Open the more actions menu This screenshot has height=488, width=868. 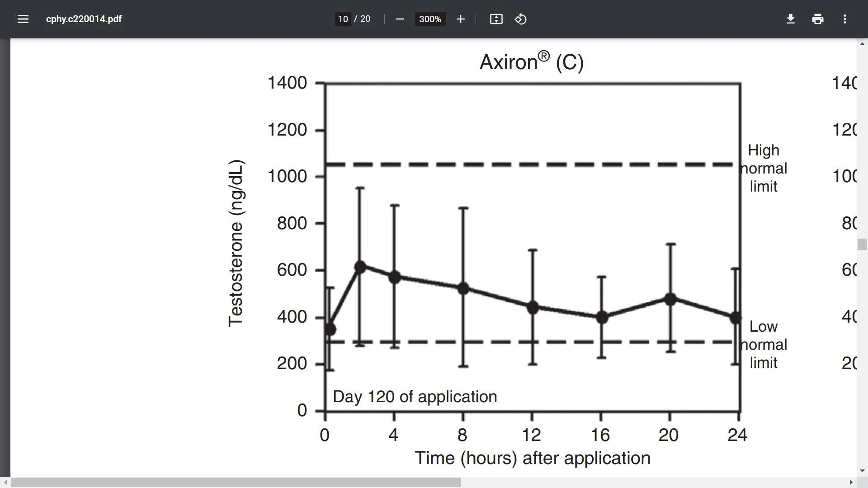845,19
